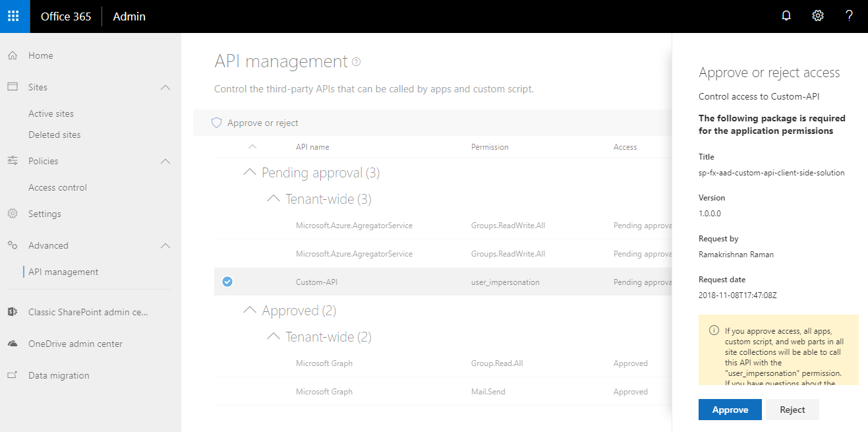Viewport: 868px width, 432px height.
Task: Click the Sites icon in sidebar
Action: tap(13, 87)
